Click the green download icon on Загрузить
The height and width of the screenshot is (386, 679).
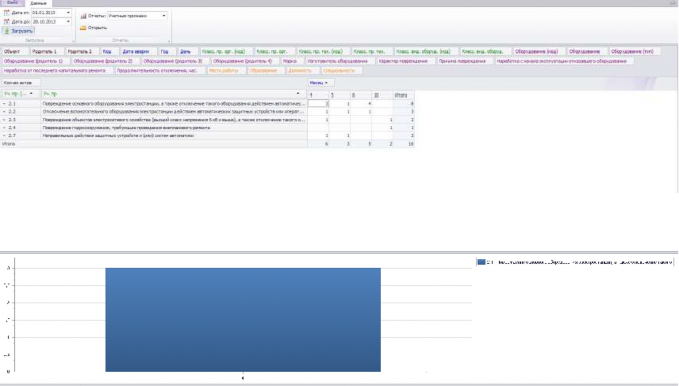tap(6, 31)
